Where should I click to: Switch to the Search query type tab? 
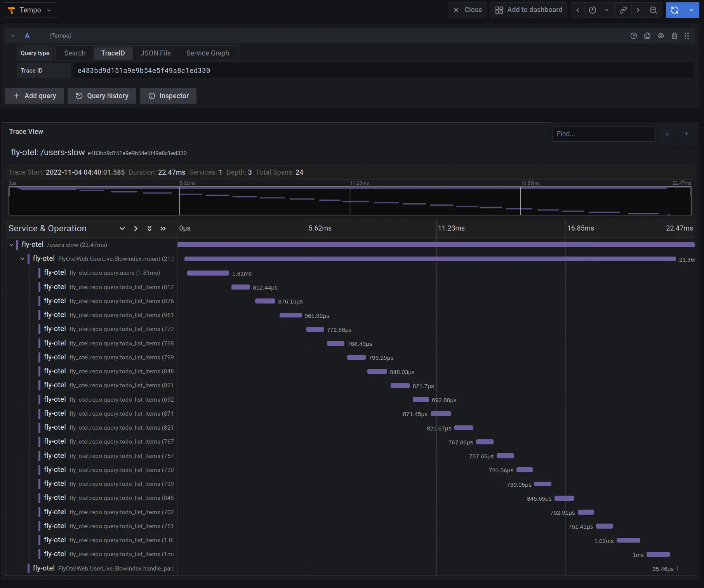click(75, 53)
